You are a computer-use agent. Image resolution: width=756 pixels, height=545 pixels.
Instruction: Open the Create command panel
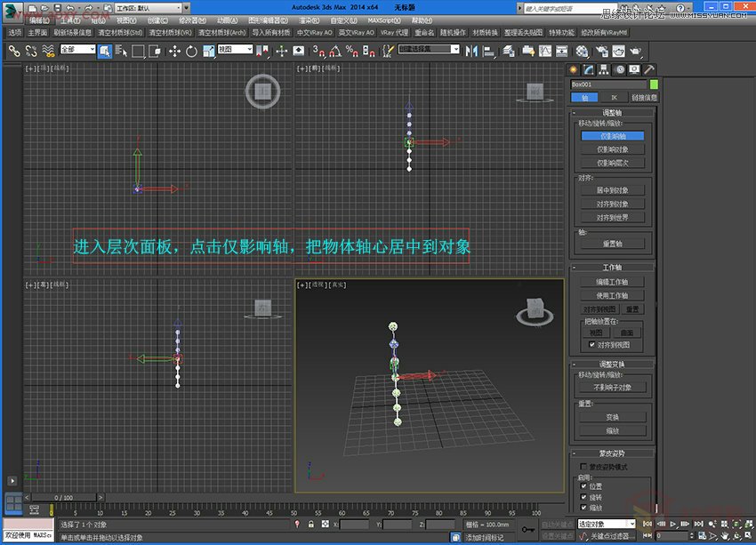[x=573, y=68]
